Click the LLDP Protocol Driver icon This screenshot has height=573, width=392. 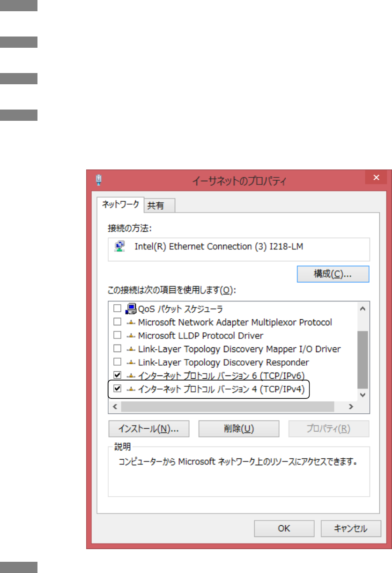click(131, 336)
